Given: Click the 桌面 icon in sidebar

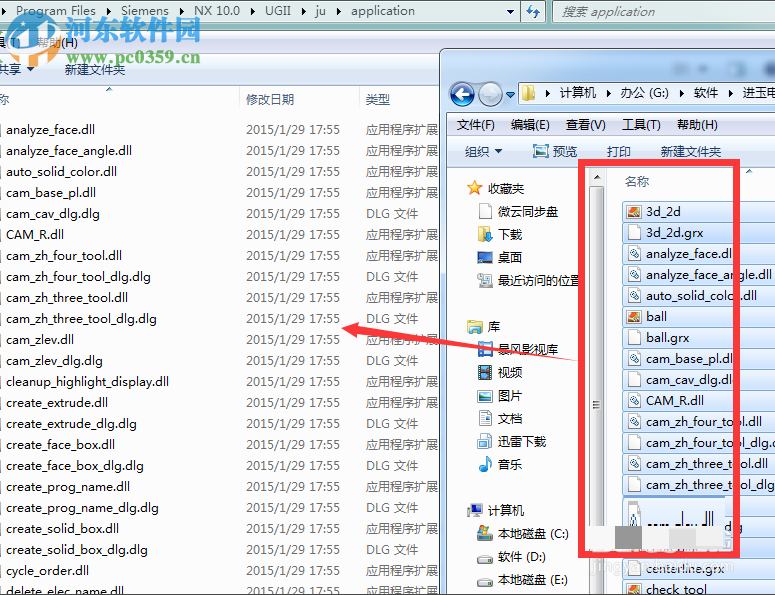Looking at the screenshot, I should (x=484, y=257).
